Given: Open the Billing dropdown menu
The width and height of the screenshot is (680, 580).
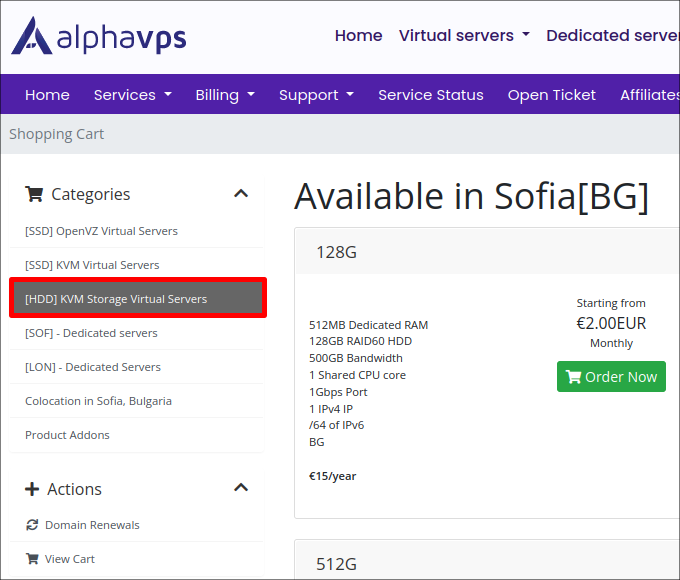Looking at the screenshot, I should [x=225, y=95].
